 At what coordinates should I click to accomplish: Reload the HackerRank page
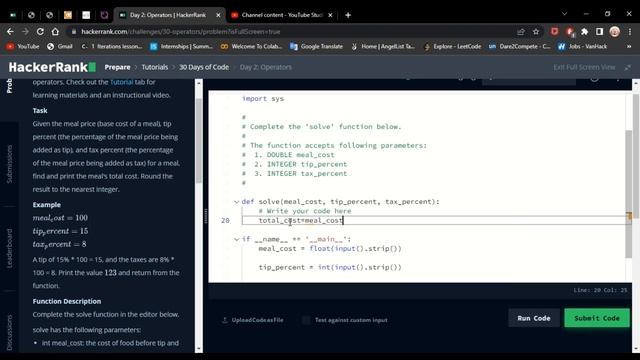[40, 31]
